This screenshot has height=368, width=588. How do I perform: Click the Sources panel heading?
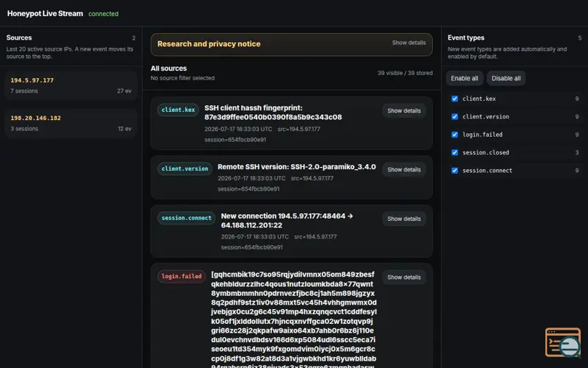19,38
